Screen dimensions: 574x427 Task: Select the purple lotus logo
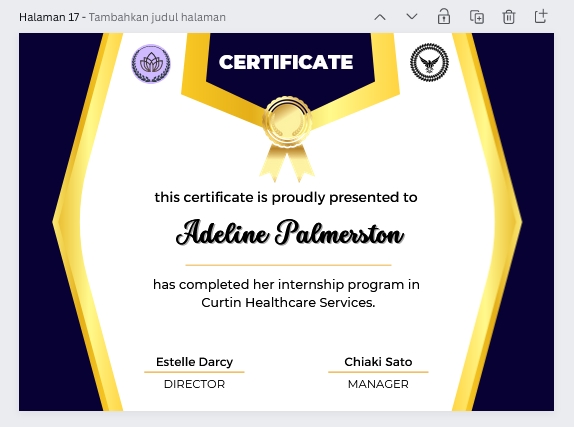151,64
